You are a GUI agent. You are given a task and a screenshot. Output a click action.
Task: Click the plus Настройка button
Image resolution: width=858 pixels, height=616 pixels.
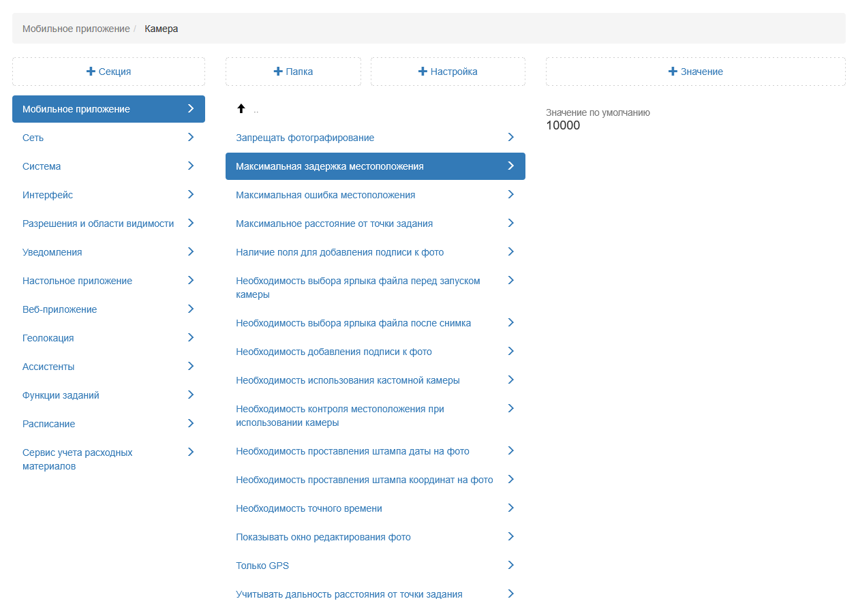448,72
